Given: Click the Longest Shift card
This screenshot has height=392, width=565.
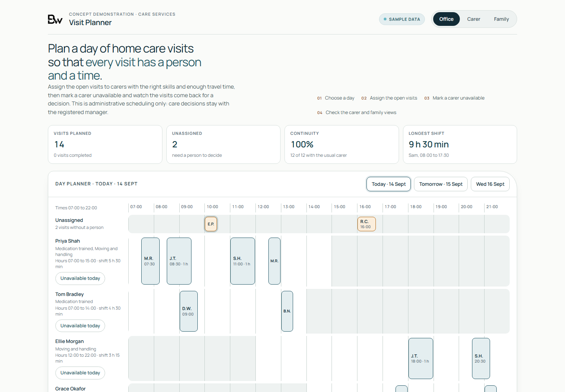Looking at the screenshot, I should pyautogui.click(x=460, y=145).
